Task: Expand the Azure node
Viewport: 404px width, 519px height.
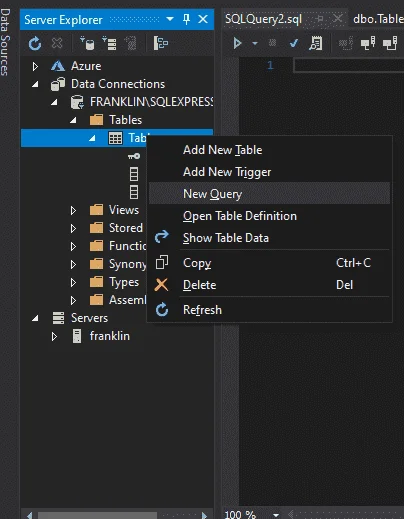Action: [35, 66]
